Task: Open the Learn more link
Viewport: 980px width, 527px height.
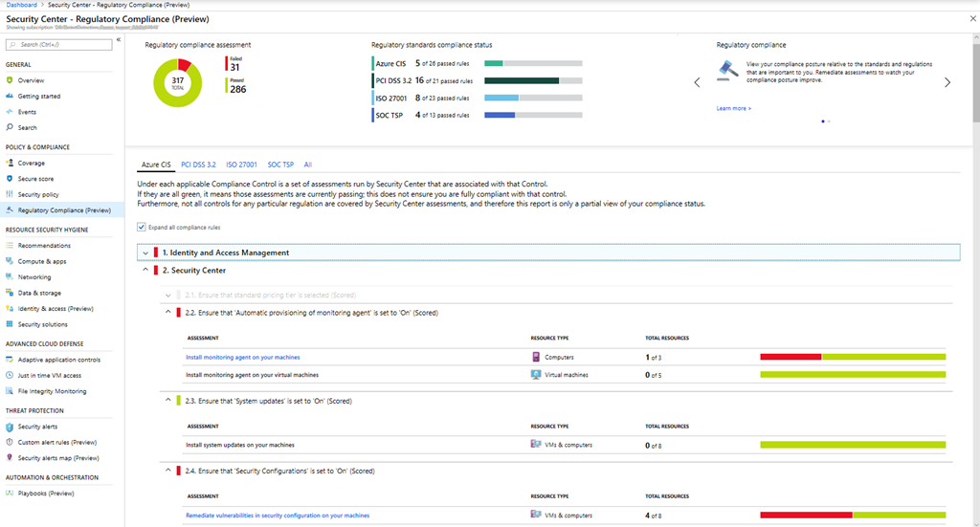Action: coord(733,109)
